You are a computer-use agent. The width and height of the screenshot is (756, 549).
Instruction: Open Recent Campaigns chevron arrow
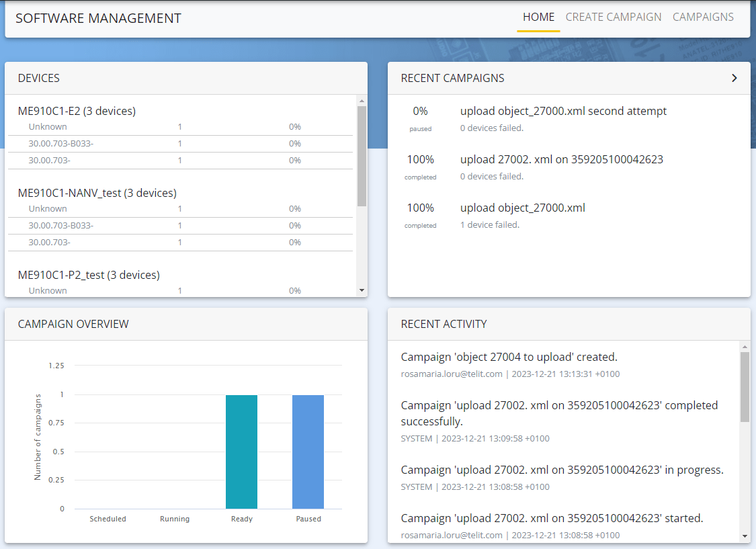pos(734,78)
